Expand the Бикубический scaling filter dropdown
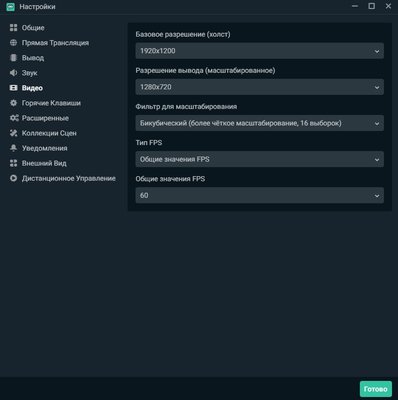 click(259, 123)
